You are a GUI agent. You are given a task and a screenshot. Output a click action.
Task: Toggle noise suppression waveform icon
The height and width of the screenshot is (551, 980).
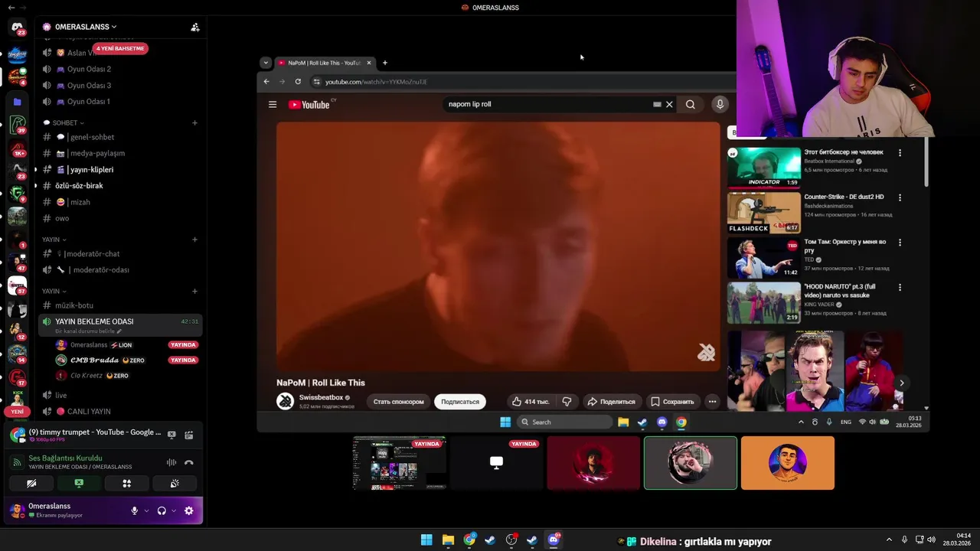[x=171, y=462]
